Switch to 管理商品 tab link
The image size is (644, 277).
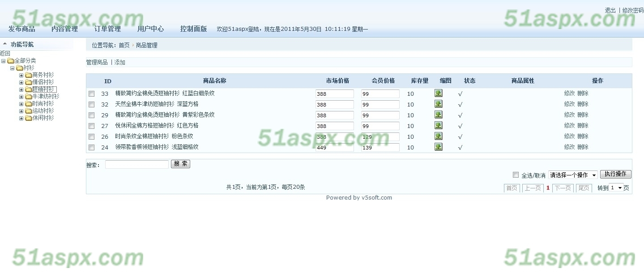point(97,62)
